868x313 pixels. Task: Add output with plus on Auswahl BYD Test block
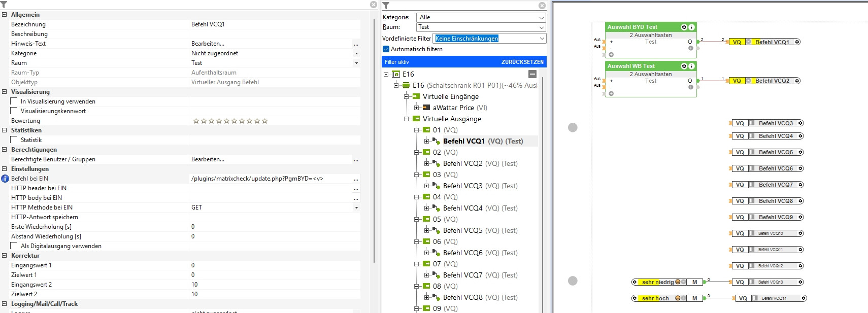click(x=691, y=48)
